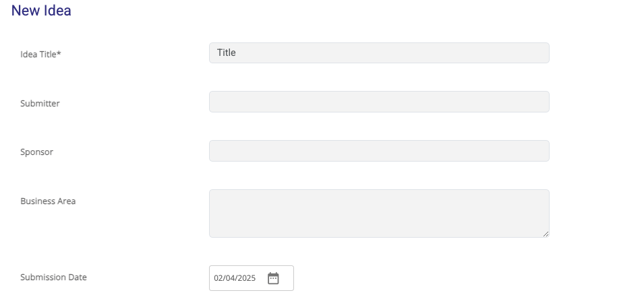Click the Business Area resize handle

click(545, 233)
